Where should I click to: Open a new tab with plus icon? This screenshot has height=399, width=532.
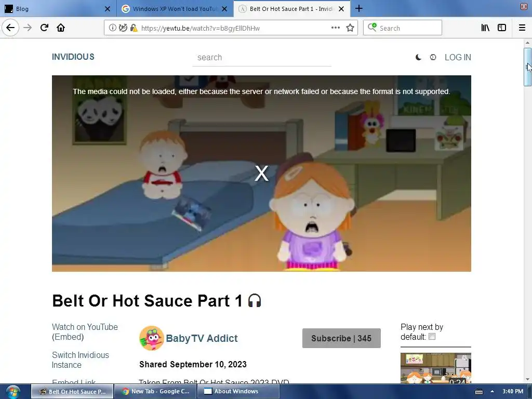358,8
